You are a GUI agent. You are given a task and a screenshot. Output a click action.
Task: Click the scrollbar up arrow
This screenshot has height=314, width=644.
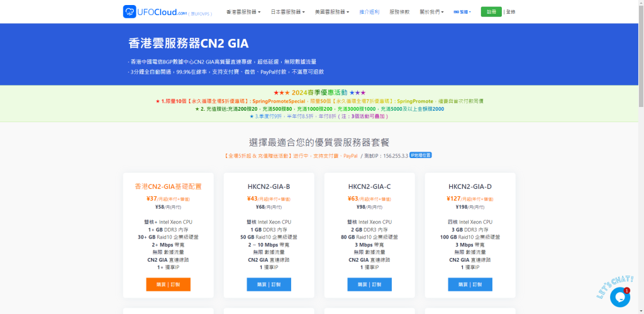point(641,3)
